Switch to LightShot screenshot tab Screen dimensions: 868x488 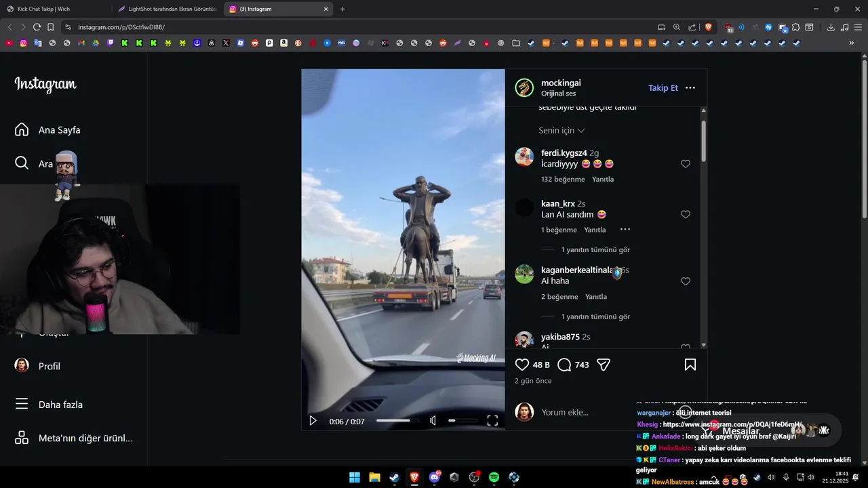point(168,9)
